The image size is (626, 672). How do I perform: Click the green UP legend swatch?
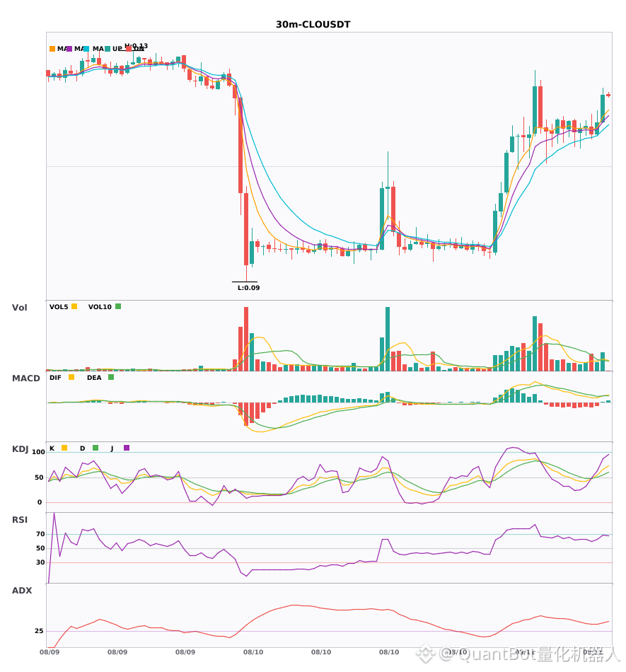point(108,49)
